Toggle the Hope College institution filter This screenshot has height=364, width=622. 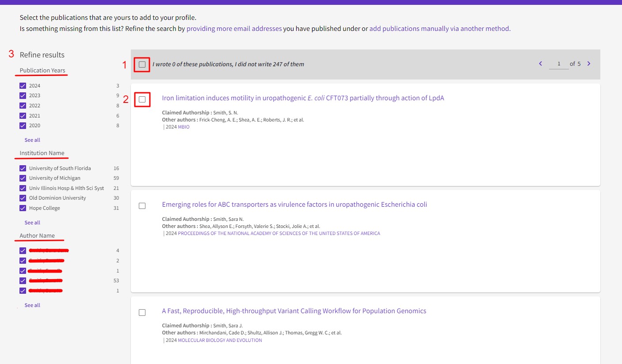[x=23, y=208]
